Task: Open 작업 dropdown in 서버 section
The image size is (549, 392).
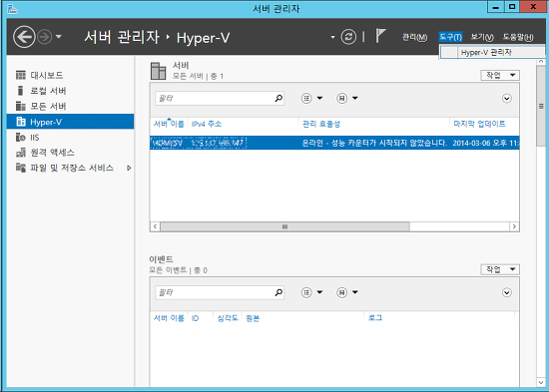Action: click(x=500, y=75)
